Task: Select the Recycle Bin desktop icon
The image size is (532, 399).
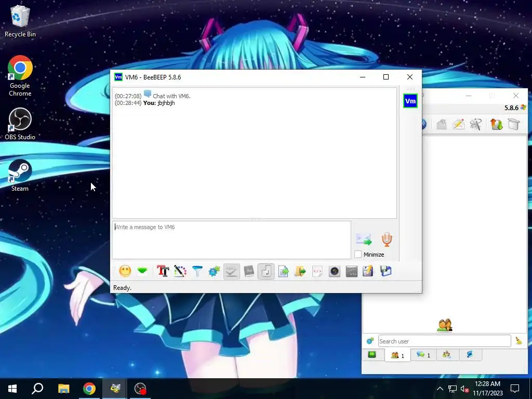Action: [20, 21]
